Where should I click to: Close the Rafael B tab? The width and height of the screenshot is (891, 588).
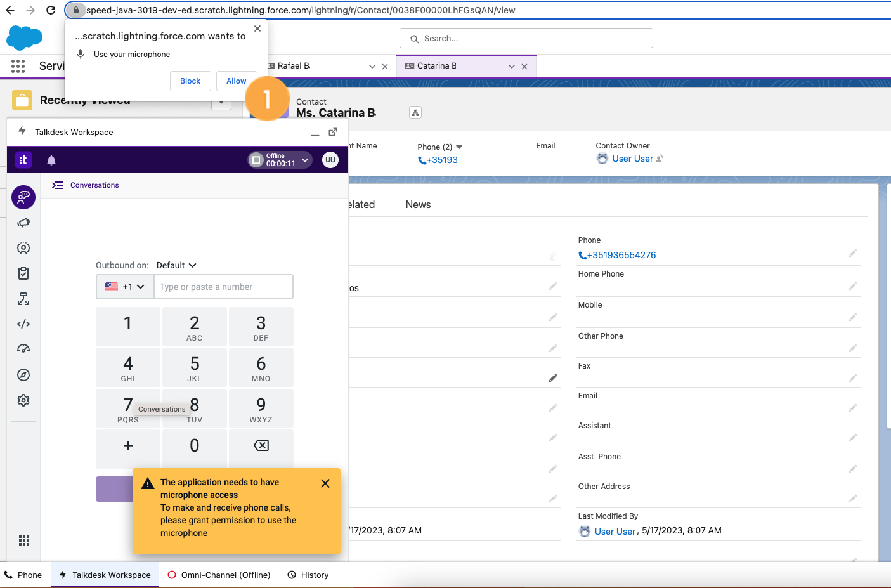tap(385, 66)
